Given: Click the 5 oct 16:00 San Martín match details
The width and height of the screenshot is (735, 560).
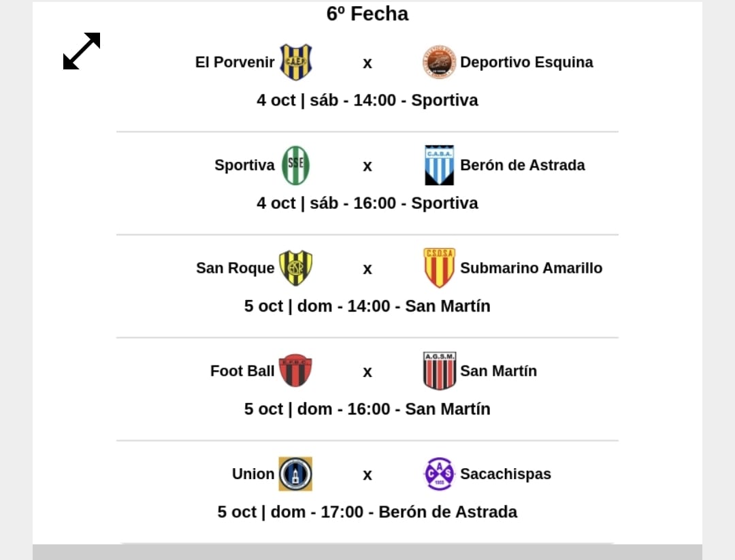Looking at the screenshot, I should coord(367,409).
